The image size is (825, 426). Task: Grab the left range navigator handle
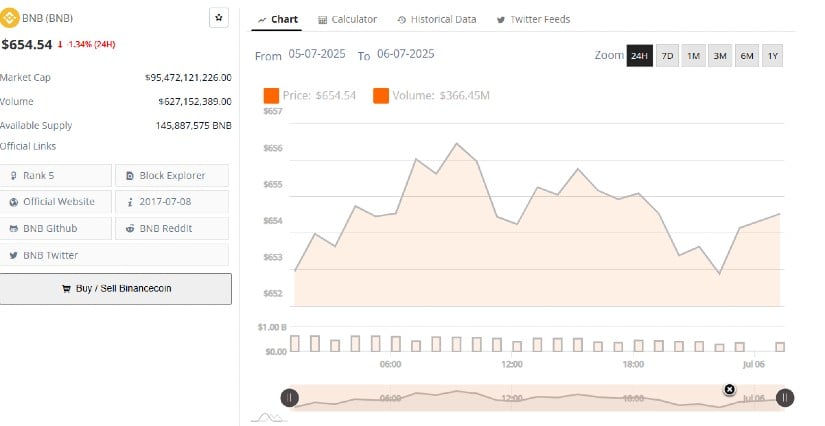pyautogui.click(x=289, y=398)
